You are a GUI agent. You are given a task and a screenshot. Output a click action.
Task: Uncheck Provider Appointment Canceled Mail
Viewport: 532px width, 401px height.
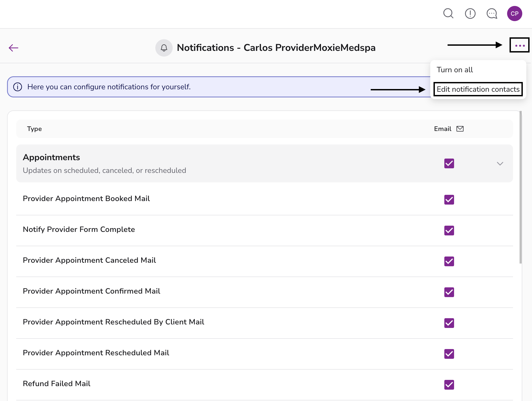[x=449, y=261]
